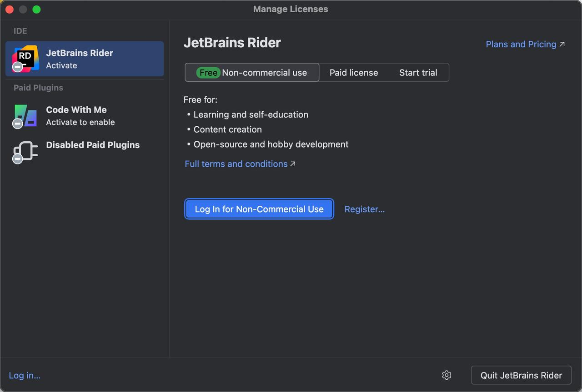Click 'Activate to enable' subtitle text

pos(80,122)
